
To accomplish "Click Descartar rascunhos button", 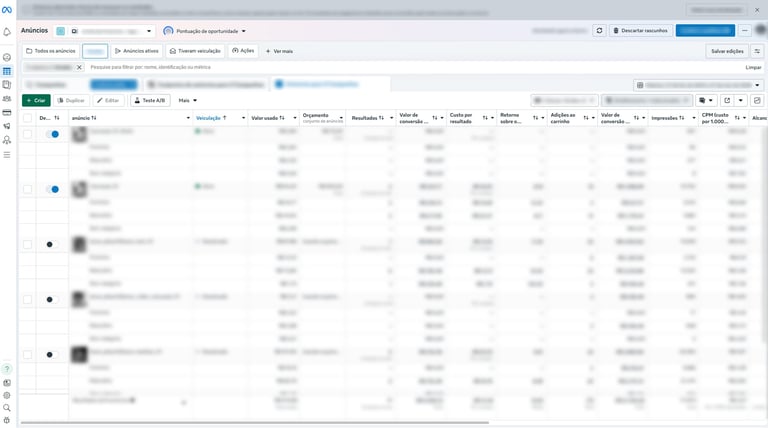I will click(641, 30).
